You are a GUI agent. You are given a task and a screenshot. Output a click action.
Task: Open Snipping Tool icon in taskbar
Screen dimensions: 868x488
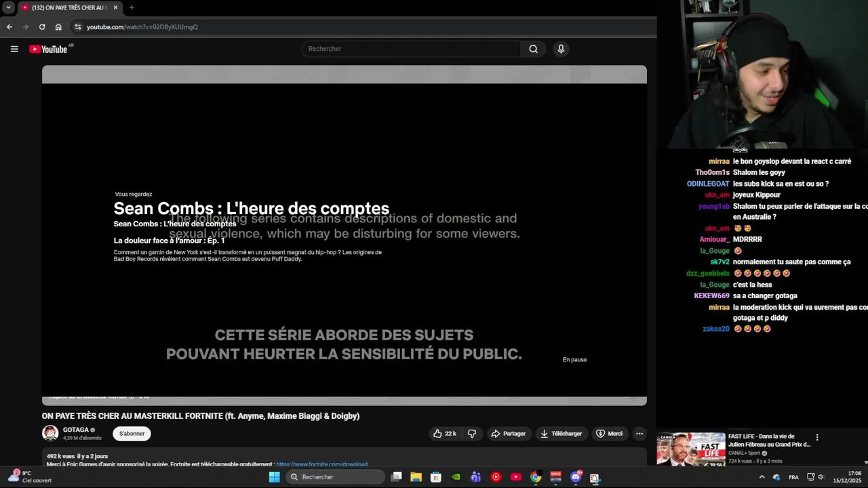[x=595, y=477]
